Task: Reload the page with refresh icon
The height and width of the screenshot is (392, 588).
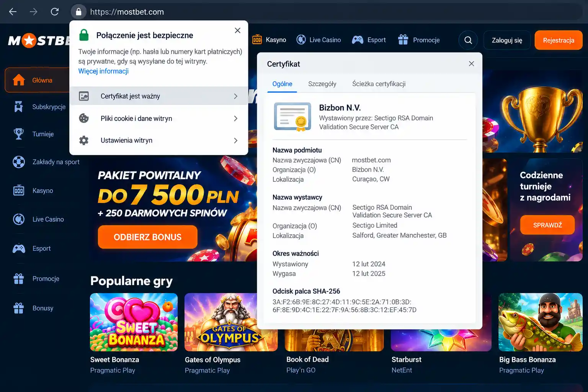Action: coord(55,12)
